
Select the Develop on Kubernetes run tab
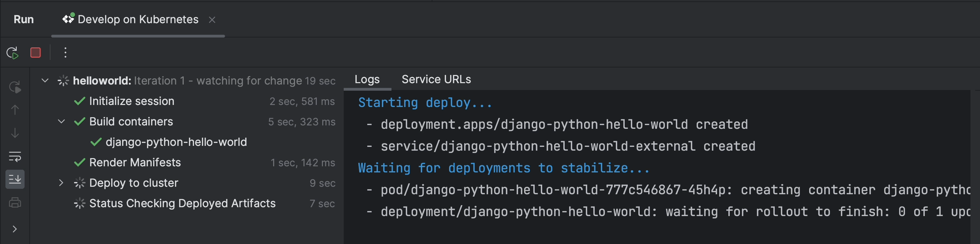[x=138, y=20]
